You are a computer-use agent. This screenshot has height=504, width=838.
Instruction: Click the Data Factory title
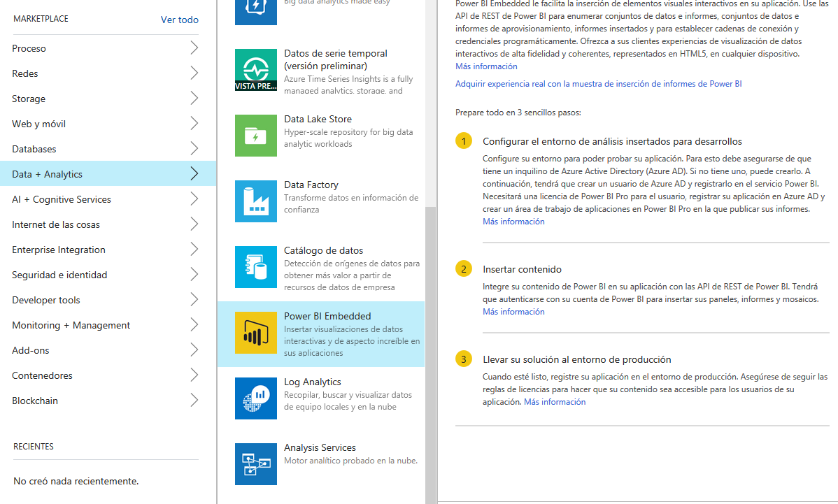[311, 185]
